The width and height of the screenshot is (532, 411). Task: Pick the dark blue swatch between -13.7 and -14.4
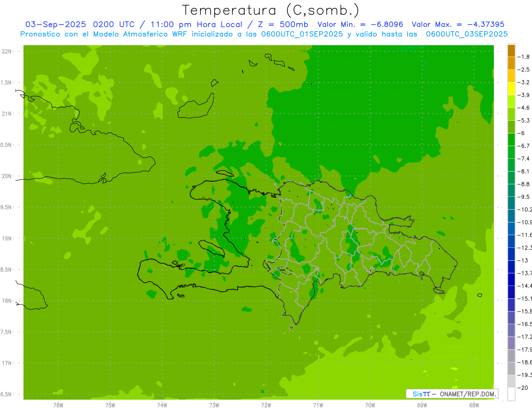(x=511, y=279)
